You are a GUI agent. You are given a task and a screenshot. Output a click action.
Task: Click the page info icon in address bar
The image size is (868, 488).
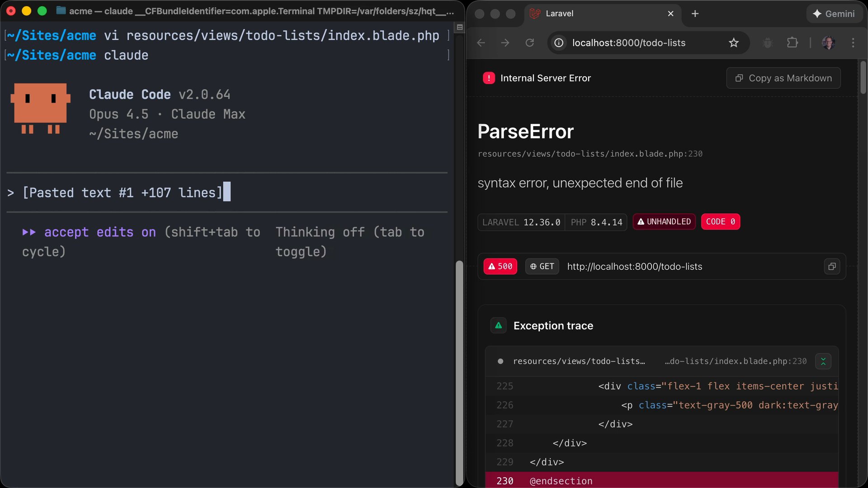tap(559, 43)
